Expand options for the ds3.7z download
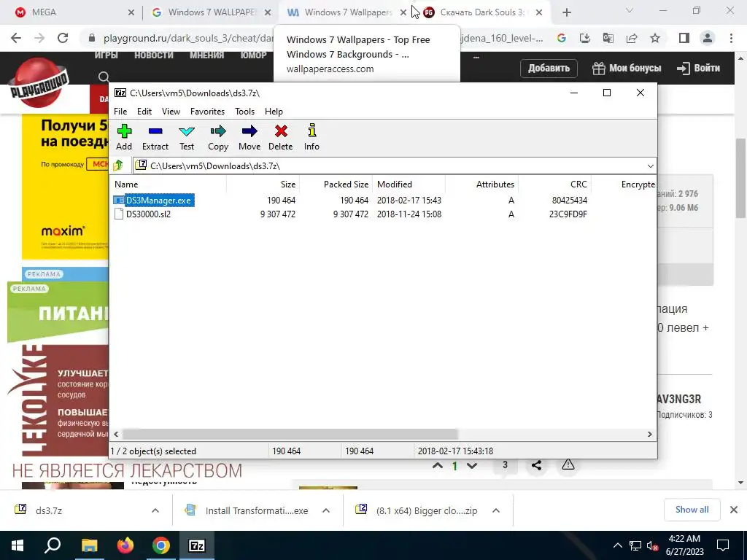The image size is (747, 560). pyautogui.click(x=155, y=510)
